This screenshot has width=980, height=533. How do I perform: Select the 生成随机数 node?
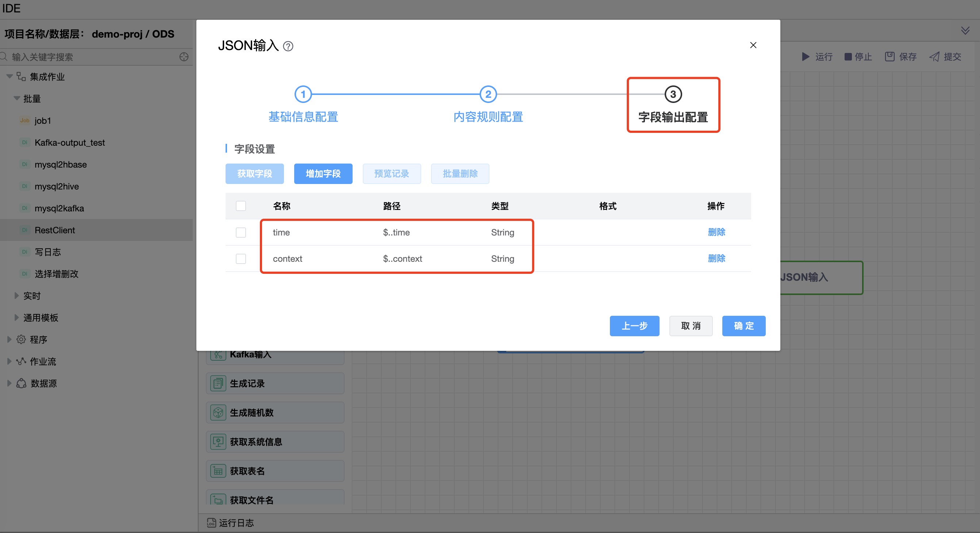click(x=275, y=413)
